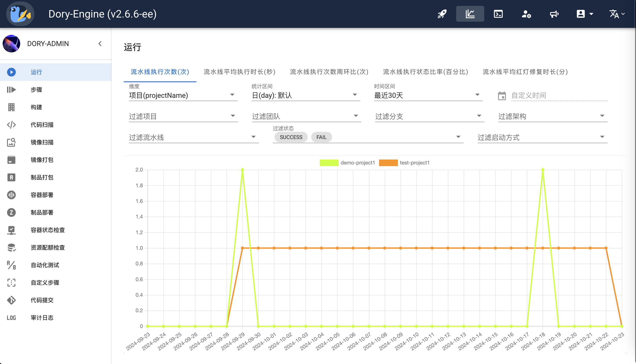
Task: Click the A/B 自动化测试 icon
Action: (11, 265)
